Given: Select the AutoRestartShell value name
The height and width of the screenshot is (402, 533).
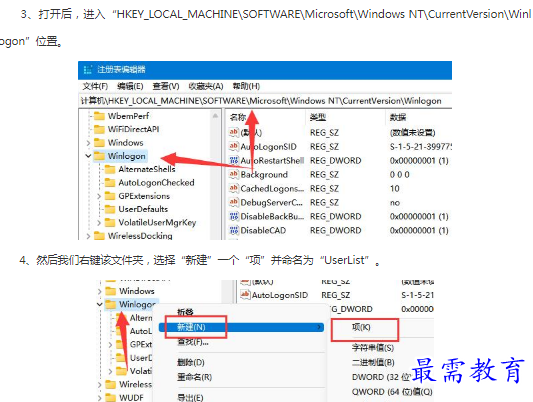Looking at the screenshot, I should point(272,160).
